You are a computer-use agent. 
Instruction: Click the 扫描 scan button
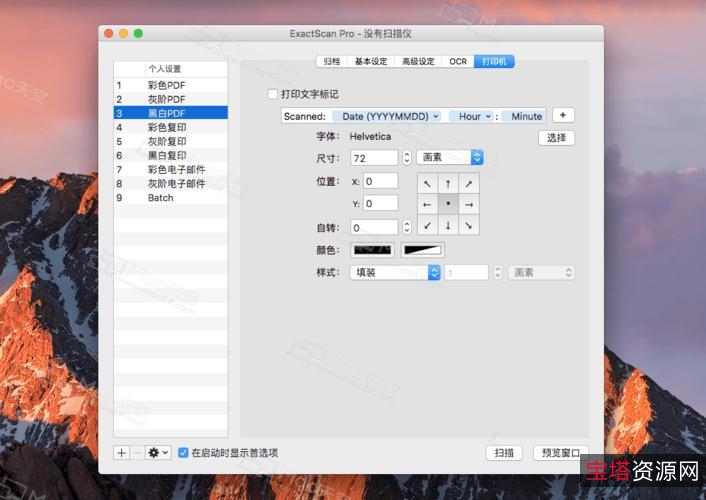point(504,453)
